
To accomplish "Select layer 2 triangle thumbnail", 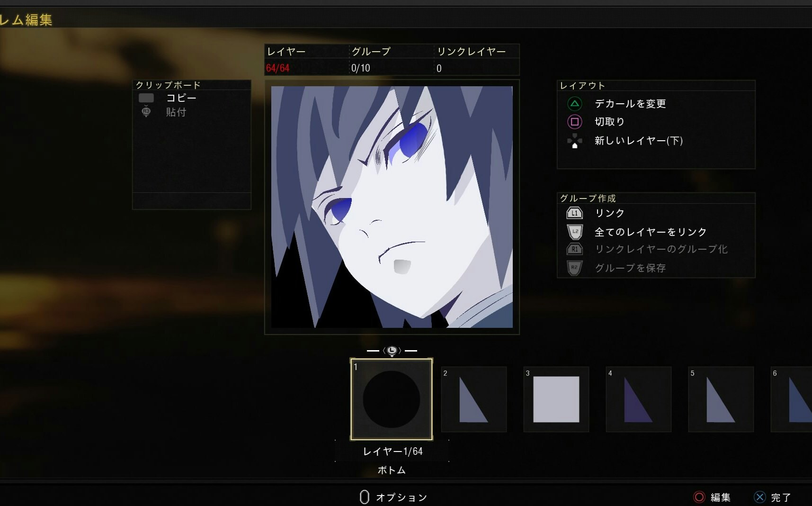I will [474, 399].
